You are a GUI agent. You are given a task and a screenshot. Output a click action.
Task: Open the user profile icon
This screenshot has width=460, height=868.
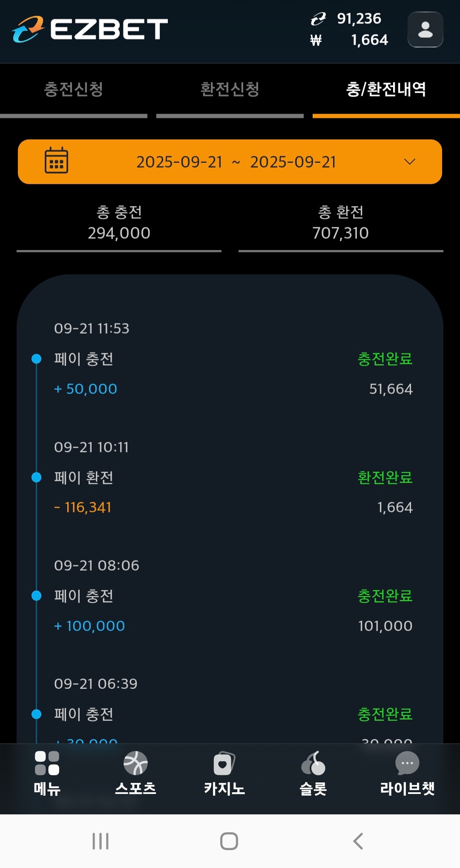(x=425, y=29)
